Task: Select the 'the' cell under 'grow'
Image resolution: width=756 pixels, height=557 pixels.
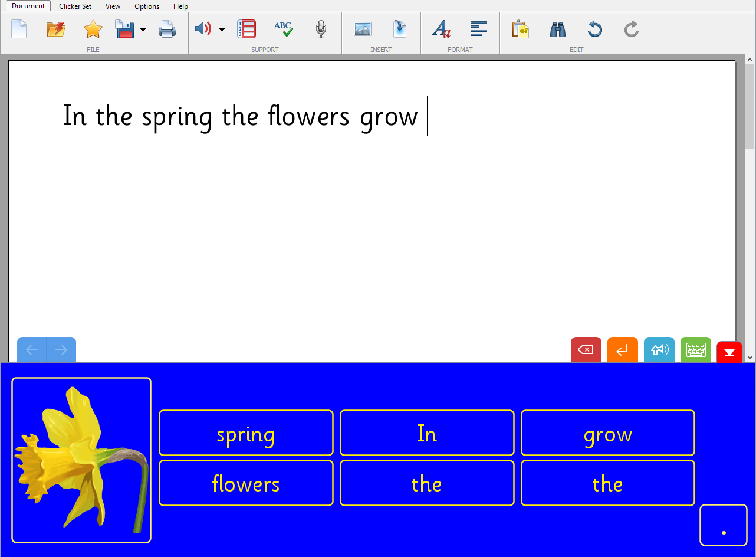Action: pos(608,483)
